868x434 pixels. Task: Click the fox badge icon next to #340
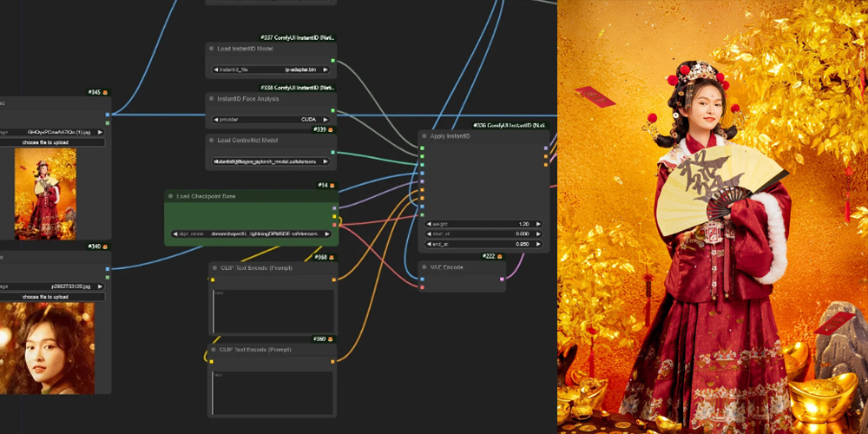tap(105, 247)
